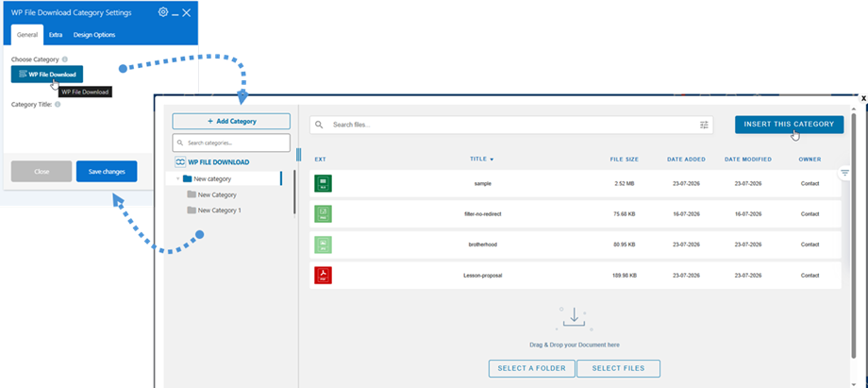Click INSERT THIS CATEGORY button
The image size is (868, 388).
pos(789,125)
